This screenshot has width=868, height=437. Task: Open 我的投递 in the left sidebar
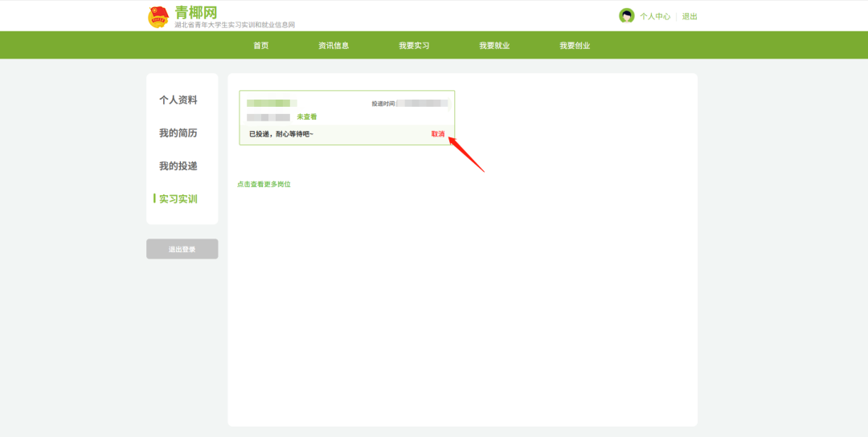[178, 166]
